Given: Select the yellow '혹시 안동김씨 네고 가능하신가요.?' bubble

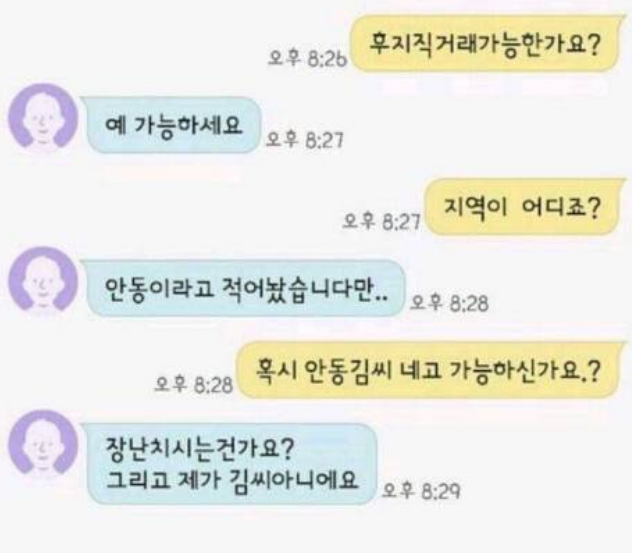Looking at the screenshot, I should [x=429, y=370].
